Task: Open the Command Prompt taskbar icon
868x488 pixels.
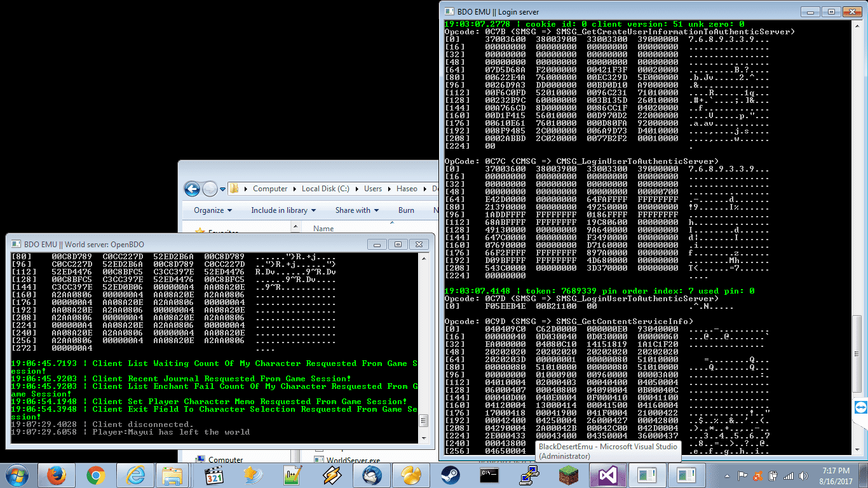Action: pyautogui.click(x=490, y=475)
